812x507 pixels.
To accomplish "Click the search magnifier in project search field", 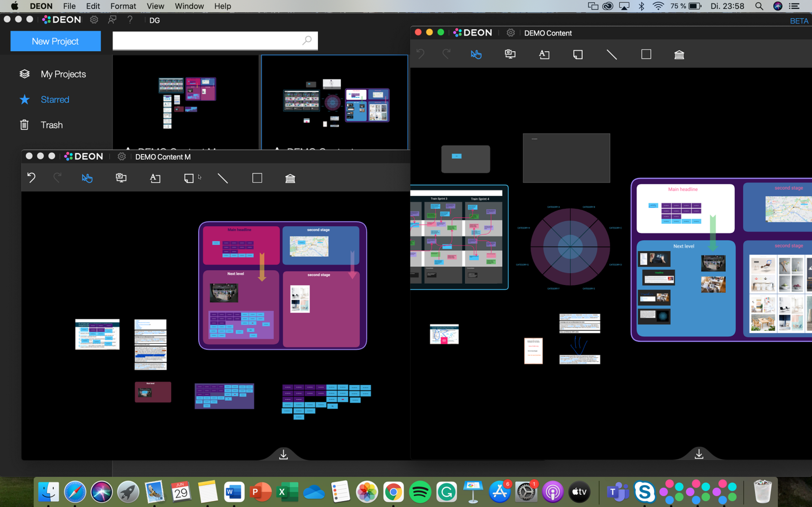I will (x=307, y=41).
